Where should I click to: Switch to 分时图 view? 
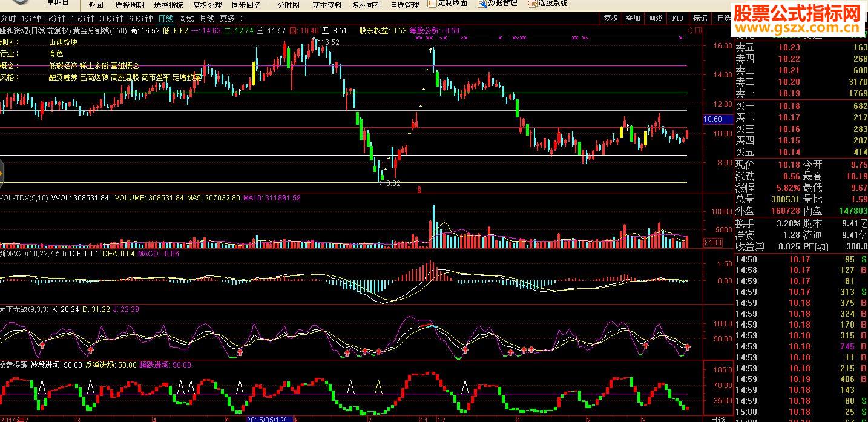pos(288,5)
